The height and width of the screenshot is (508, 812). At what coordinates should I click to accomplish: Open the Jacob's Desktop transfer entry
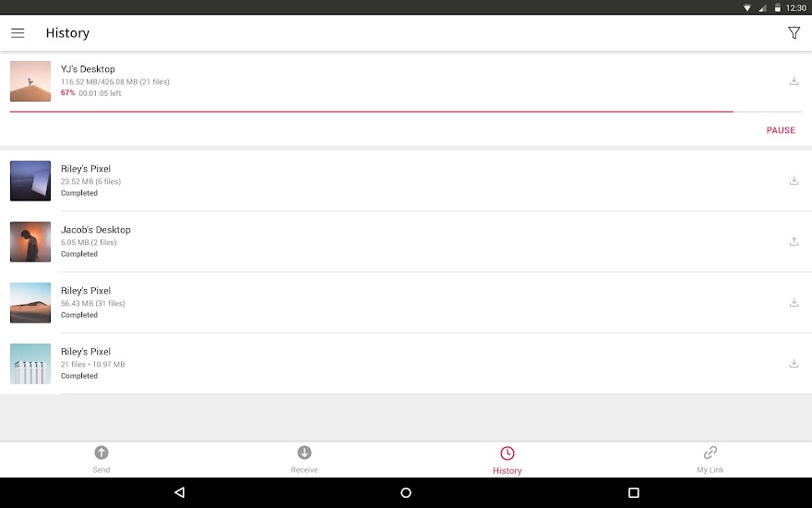click(x=406, y=242)
